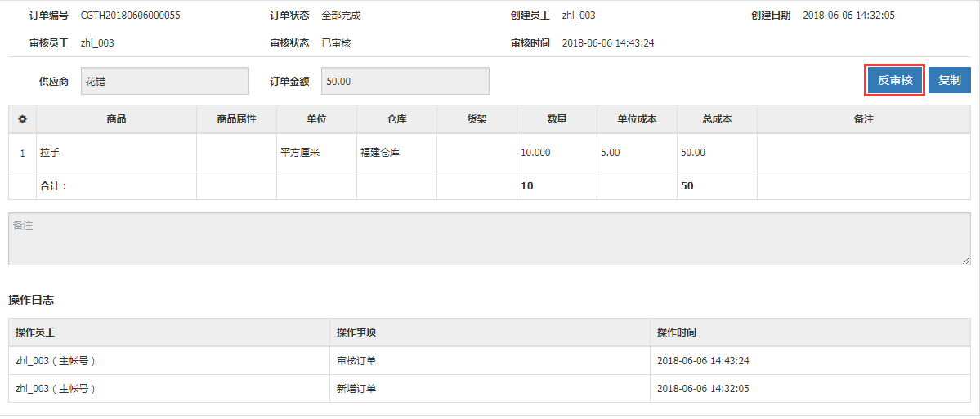Click the 福建仓库 warehouse cell
This screenshot has height=419, width=980.
click(x=396, y=153)
